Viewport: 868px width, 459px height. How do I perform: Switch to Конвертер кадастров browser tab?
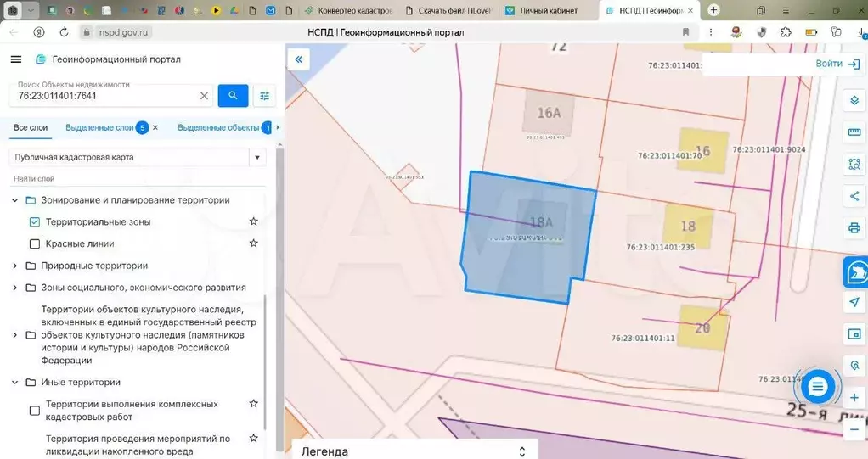[350, 10]
